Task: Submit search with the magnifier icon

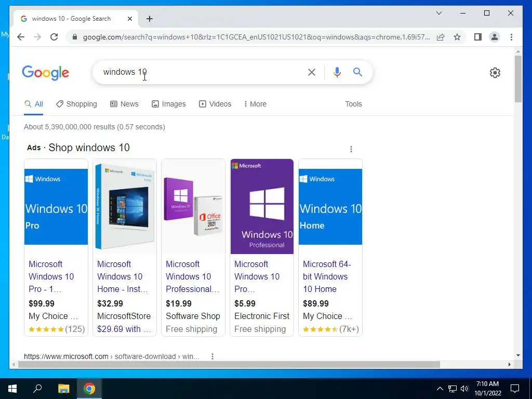Action: pos(357,72)
